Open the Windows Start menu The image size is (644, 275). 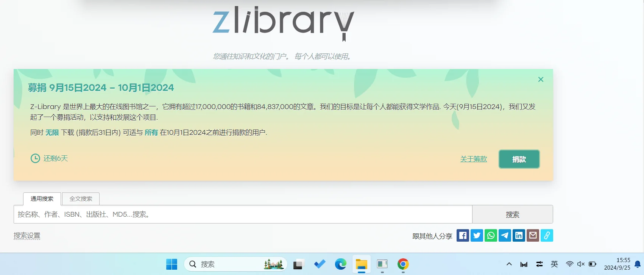click(x=172, y=264)
